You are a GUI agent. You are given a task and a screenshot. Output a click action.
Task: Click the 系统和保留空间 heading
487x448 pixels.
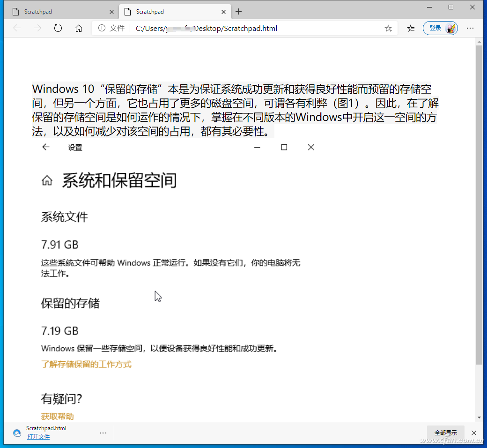click(x=119, y=180)
